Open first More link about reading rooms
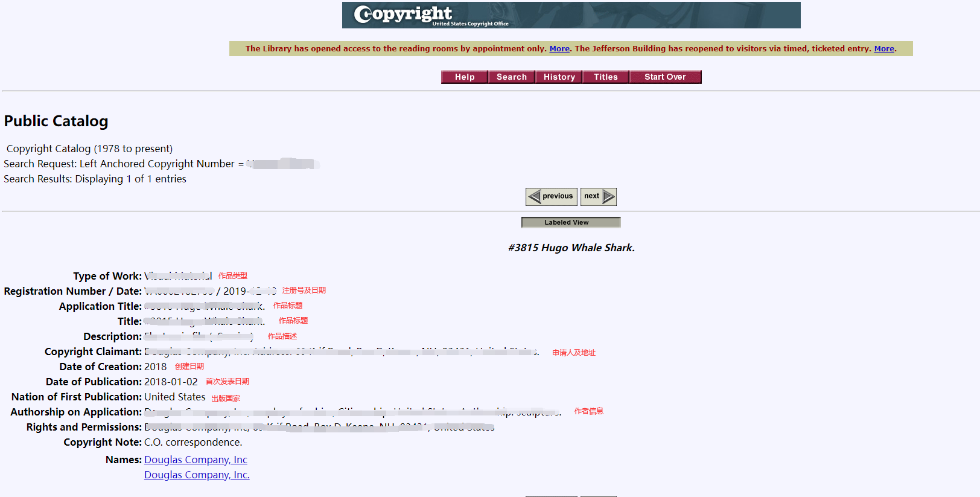Viewport: 980px width, 497px height. click(x=559, y=49)
